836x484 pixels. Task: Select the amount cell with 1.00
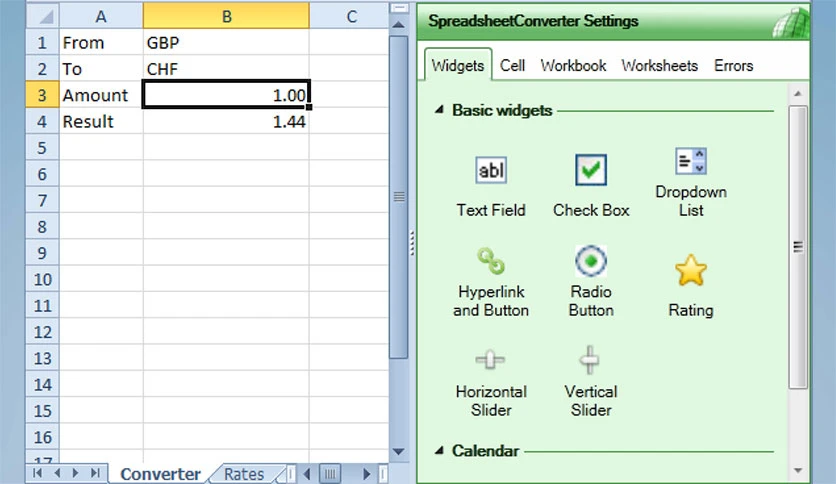click(226, 95)
